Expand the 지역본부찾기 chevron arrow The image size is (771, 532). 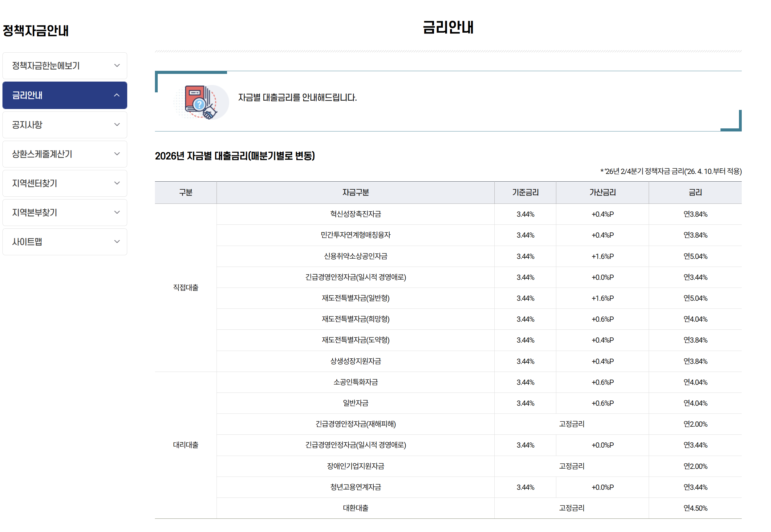tap(117, 212)
